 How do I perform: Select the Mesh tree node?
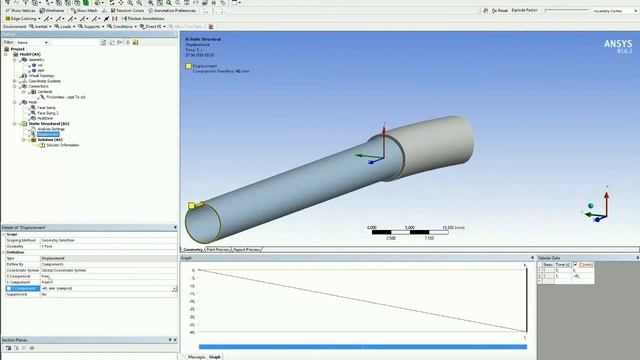tap(33, 102)
